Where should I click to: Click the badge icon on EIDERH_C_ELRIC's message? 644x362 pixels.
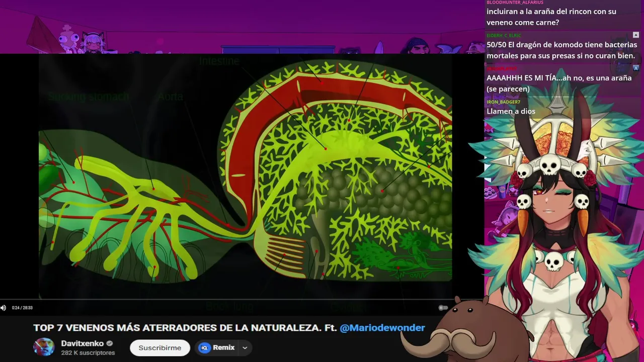(636, 35)
